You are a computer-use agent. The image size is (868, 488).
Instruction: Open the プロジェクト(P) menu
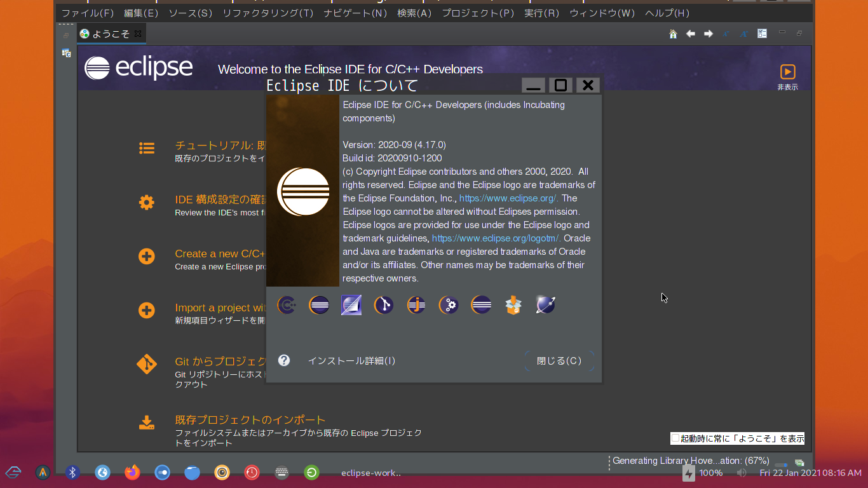tap(478, 13)
